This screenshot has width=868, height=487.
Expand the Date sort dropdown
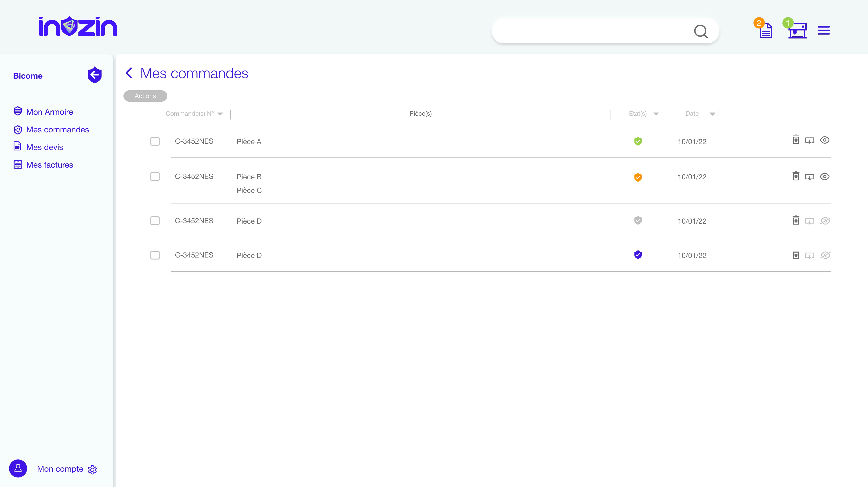point(712,114)
